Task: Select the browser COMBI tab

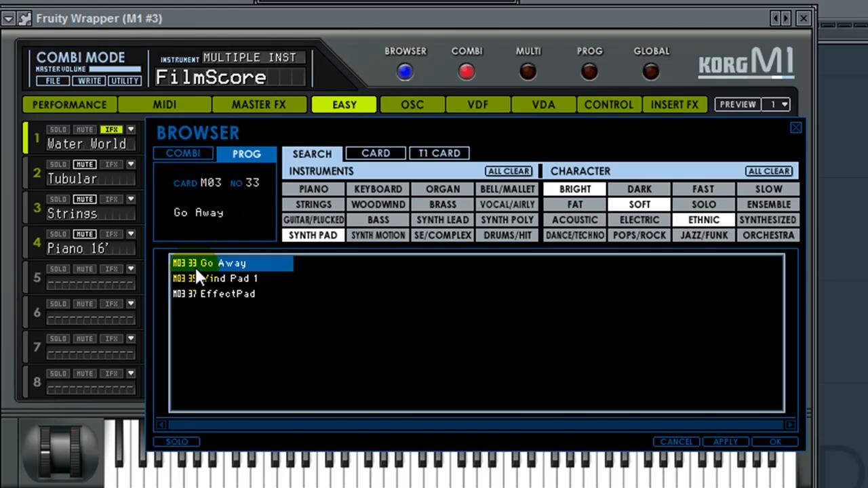Action: coord(184,153)
